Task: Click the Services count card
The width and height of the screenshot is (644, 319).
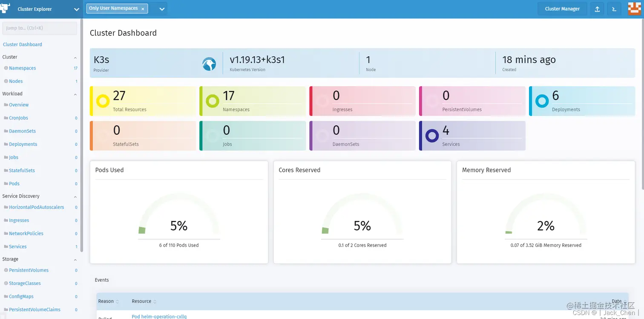Action: (x=472, y=136)
